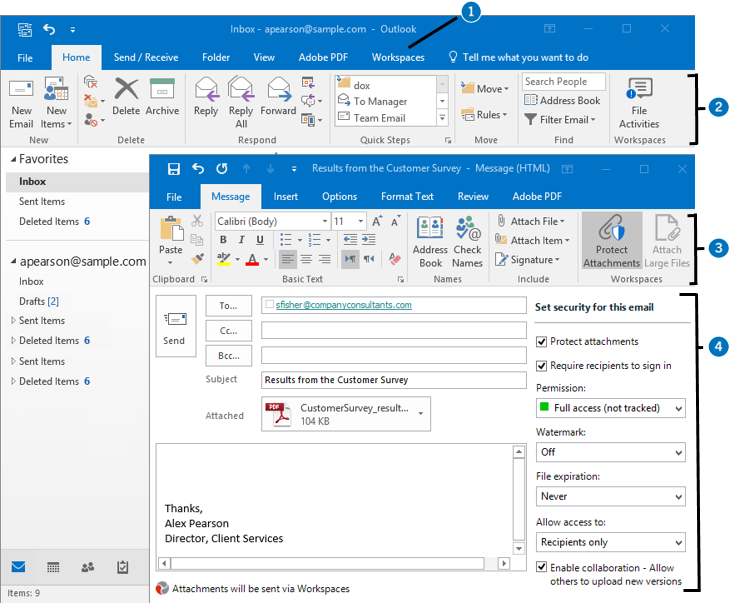Open the New Items button
The height and width of the screenshot is (603, 730).
[56, 103]
